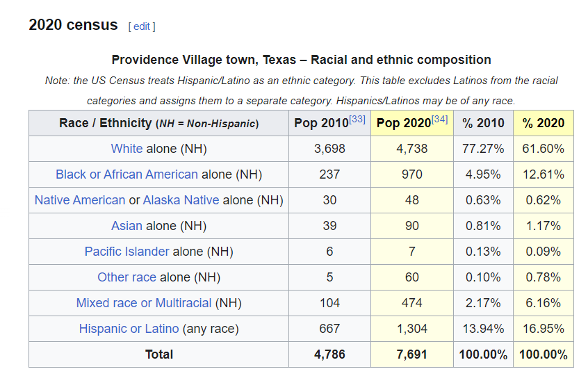Viewport: 588px width, 376px height.
Task: Click the cell showing 0.10%
Action: 483,277
